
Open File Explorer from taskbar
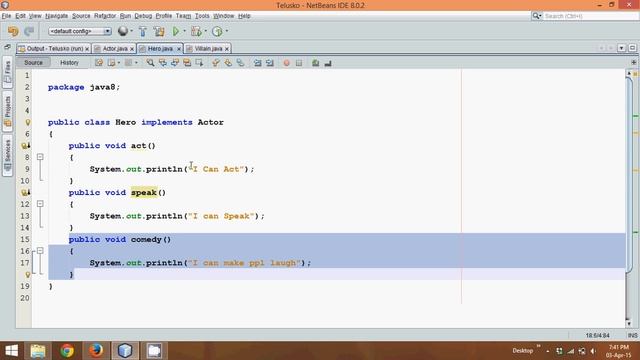[38, 351]
